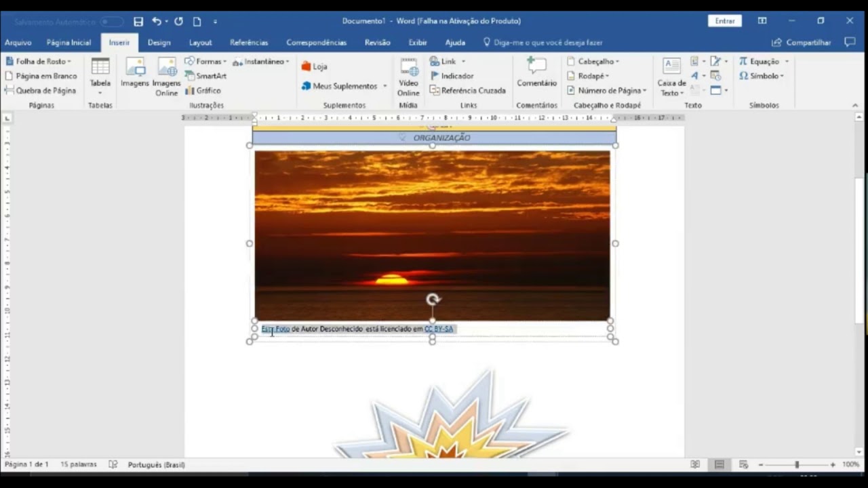Collapse the ribbon with the chevron
Screen dimensions: 868x488
pyautogui.click(x=855, y=105)
